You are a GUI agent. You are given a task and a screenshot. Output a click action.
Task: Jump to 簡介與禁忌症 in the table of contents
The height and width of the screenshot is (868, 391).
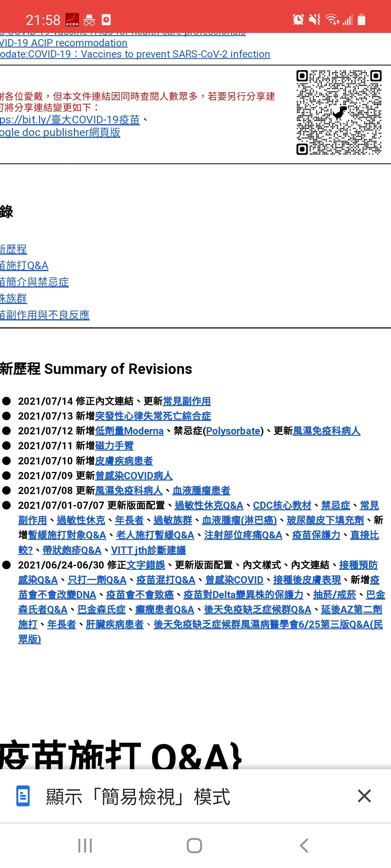(x=34, y=282)
